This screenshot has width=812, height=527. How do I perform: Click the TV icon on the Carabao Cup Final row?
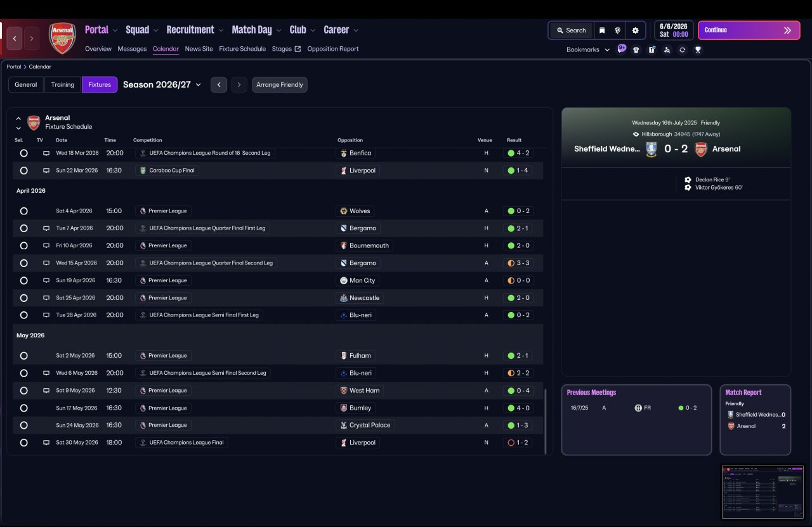pos(46,171)
